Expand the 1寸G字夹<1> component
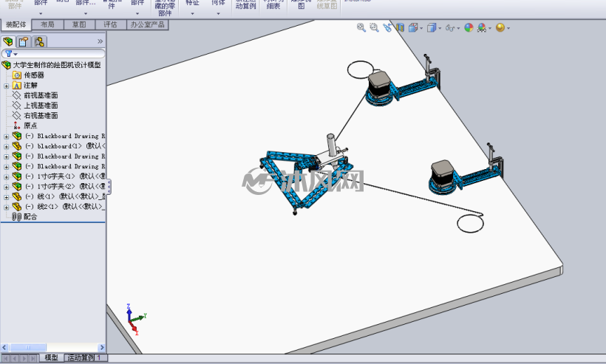Viewport: 606px width, 364px height. [x=6, y=176]
